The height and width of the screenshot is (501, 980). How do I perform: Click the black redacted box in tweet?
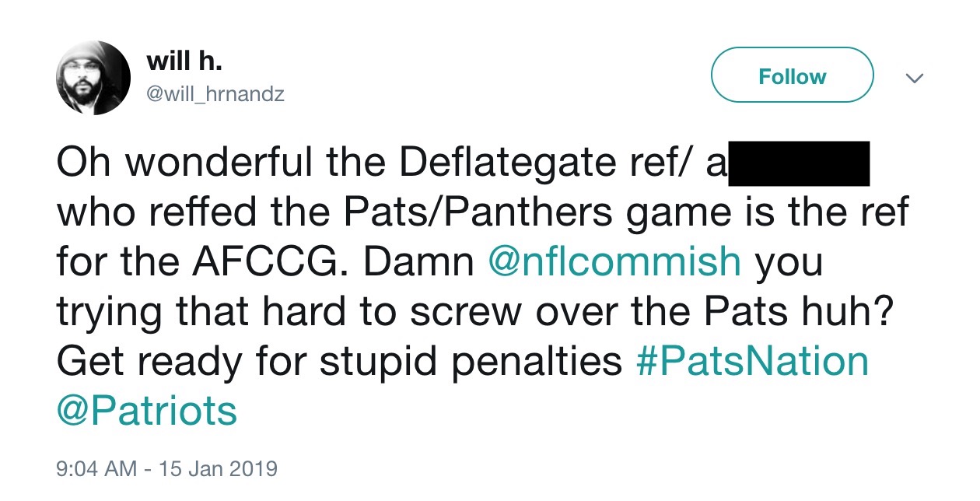click(796, 163)
